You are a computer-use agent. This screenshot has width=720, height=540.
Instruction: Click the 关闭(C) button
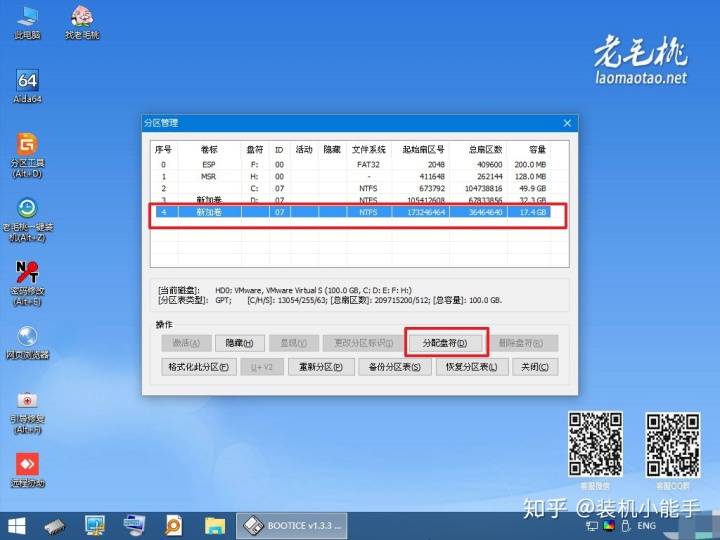coord(535,367)
